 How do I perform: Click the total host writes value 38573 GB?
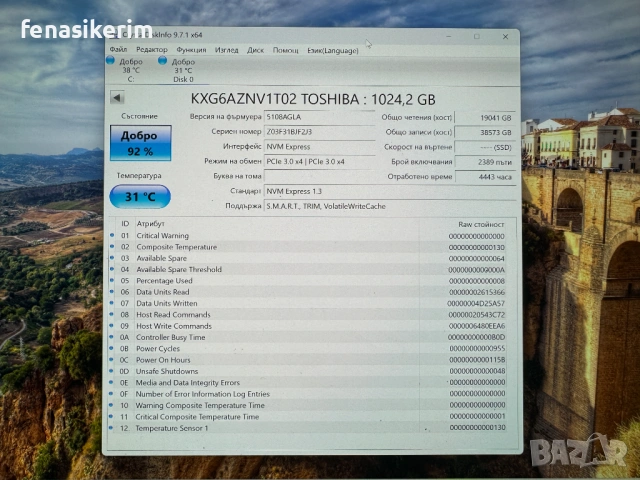click(x=485, y=132)
